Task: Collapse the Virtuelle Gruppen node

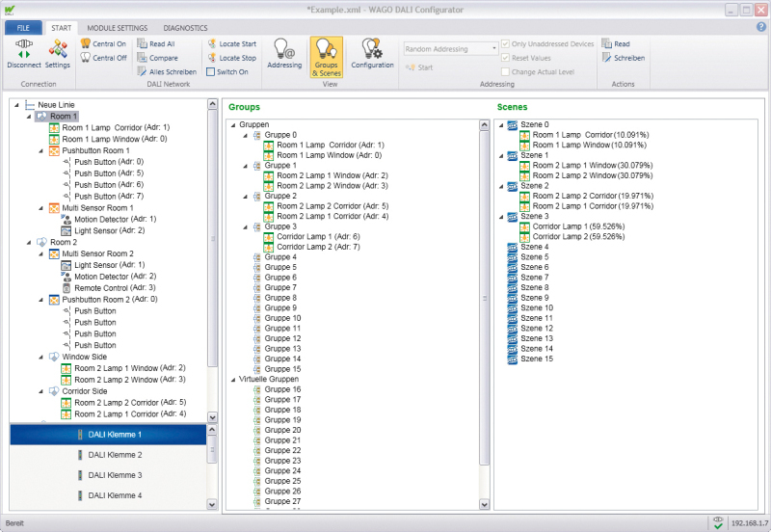Action: 233,380
